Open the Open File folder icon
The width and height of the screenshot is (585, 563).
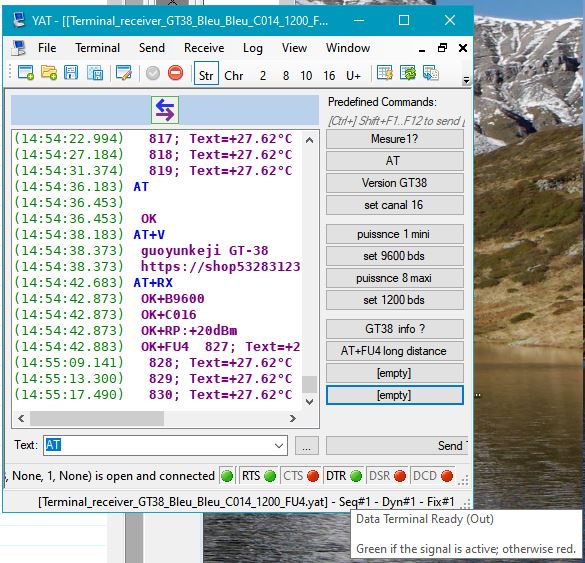click(49, 73)
